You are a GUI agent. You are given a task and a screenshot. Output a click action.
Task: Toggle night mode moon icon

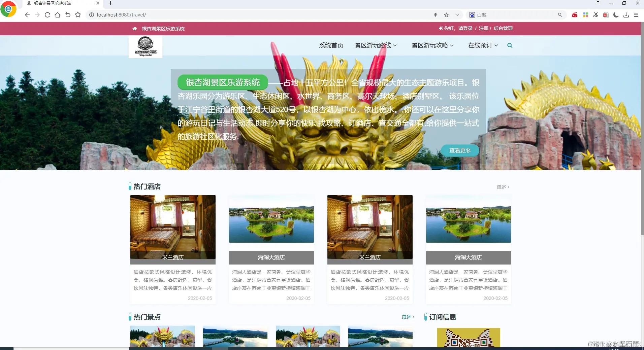click(616, 15)
